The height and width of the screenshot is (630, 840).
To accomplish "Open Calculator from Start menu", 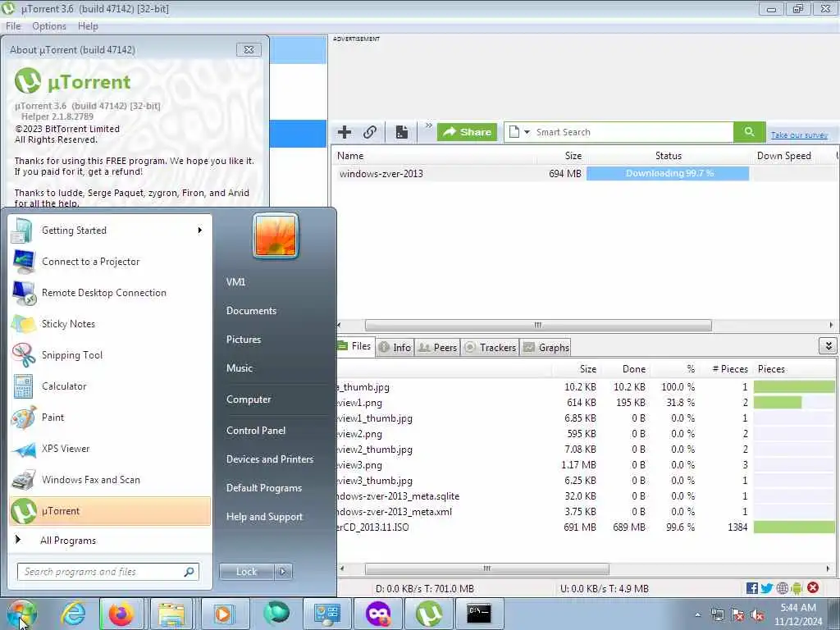I will (x=111, y=386).
